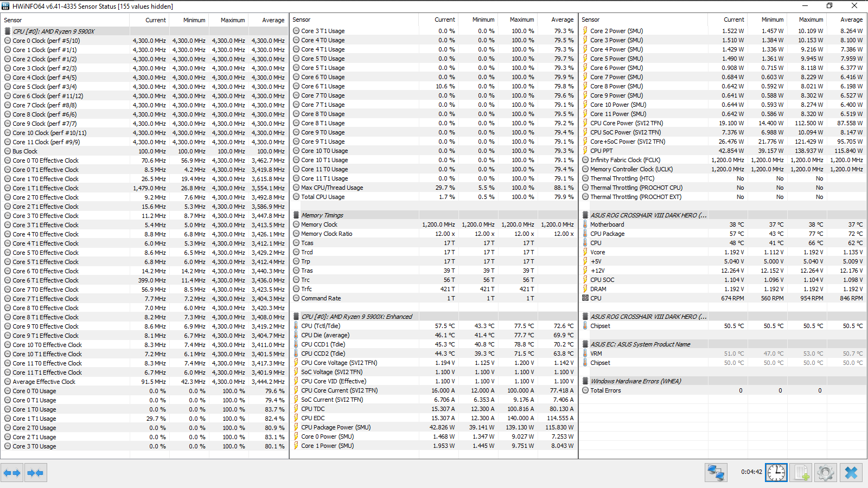Start logging with the sheet-plus icon

[801, 473]
